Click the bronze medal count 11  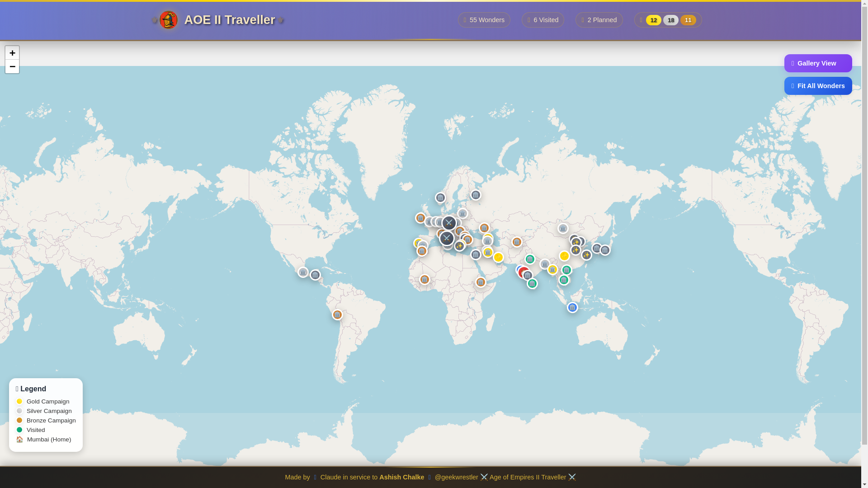pos(688,20)
